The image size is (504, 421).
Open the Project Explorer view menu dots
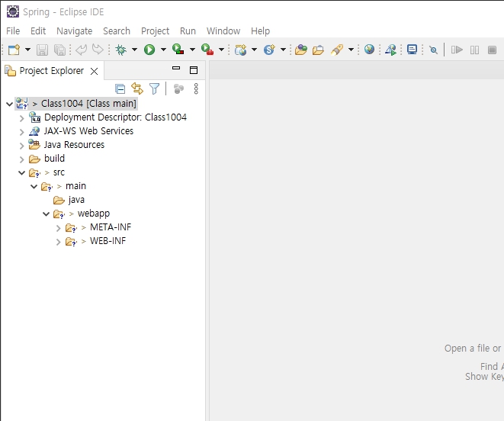196,88
